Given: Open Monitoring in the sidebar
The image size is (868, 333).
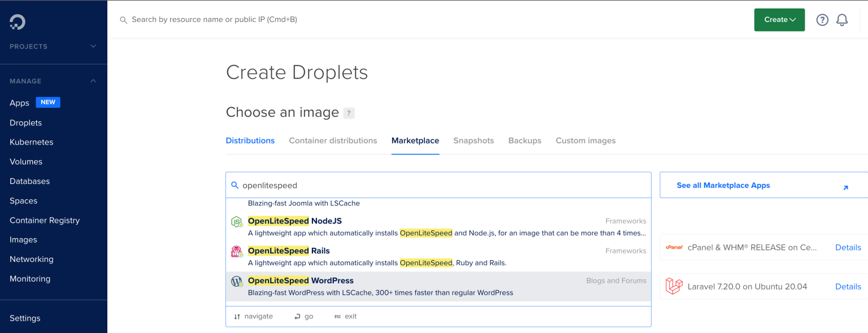Looking at the screenshot, I should tap(30, 279).
